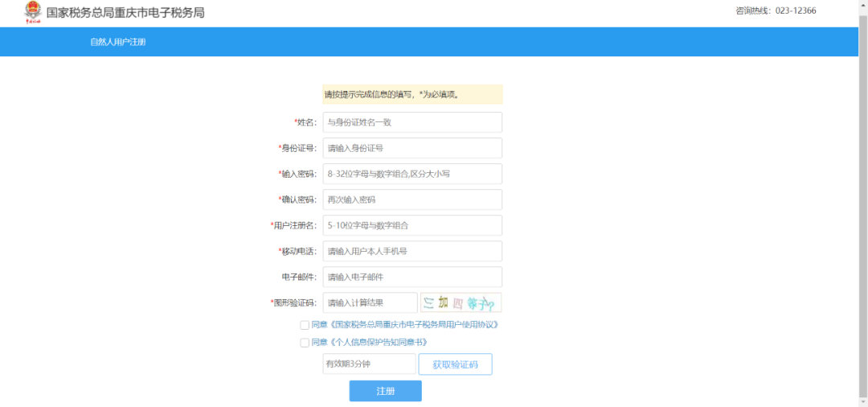The image size is (868, 407).
Task: Click the tax bureau emblem logo
Action: [33, 13]
